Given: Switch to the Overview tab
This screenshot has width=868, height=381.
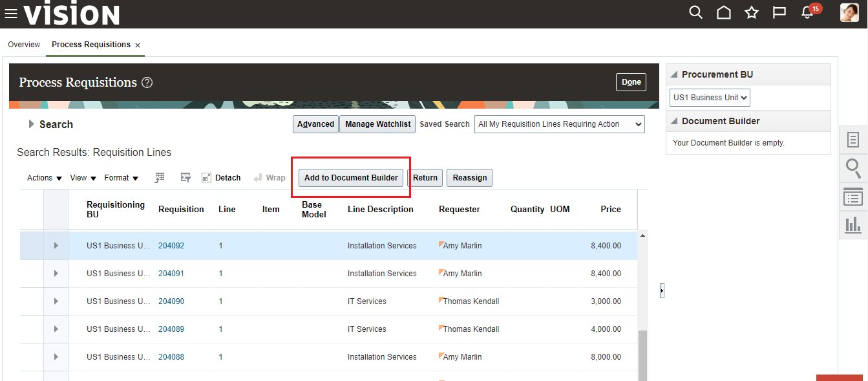Looking at the screenshot, I should point(24,45).
